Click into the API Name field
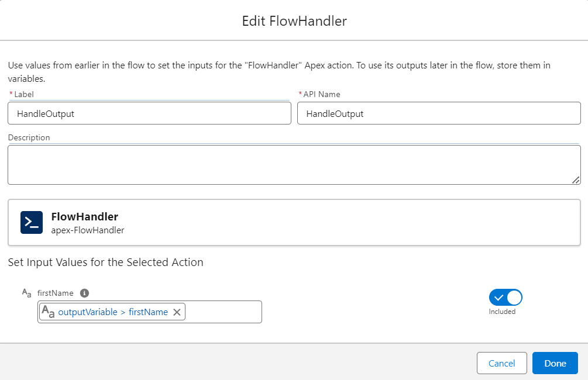Viewport: 588px width, 380px height. (x=439, y=114)
